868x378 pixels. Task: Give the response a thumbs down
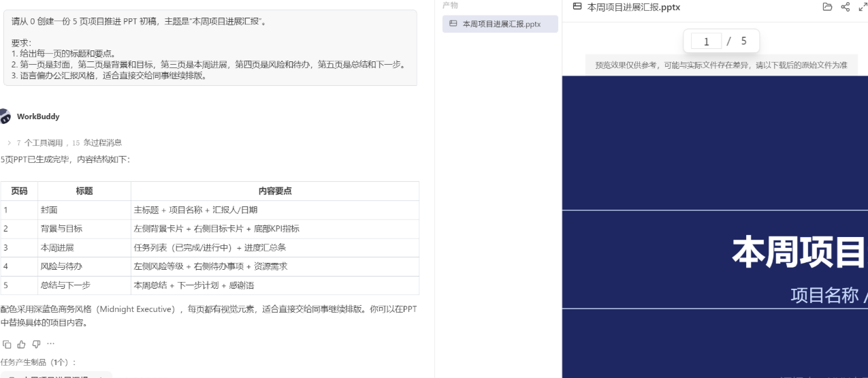36,344
